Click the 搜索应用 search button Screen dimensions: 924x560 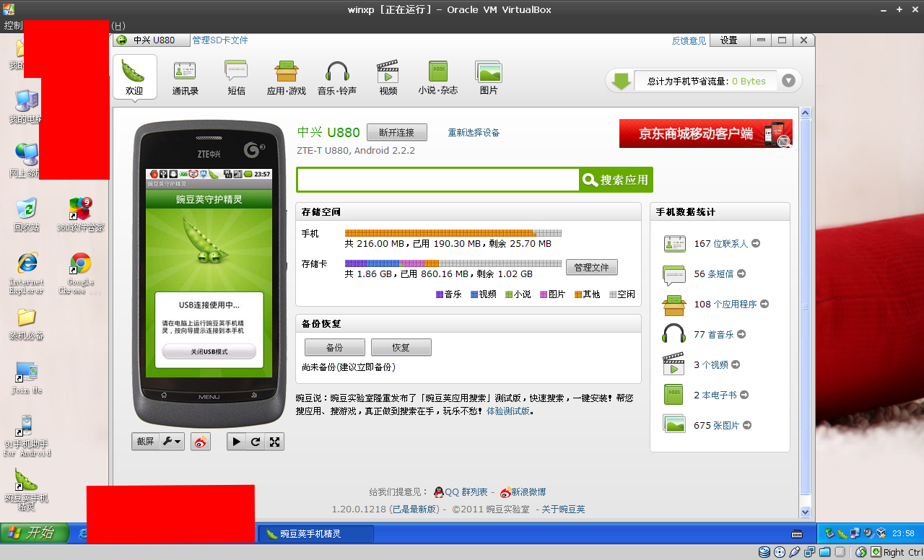616,180
